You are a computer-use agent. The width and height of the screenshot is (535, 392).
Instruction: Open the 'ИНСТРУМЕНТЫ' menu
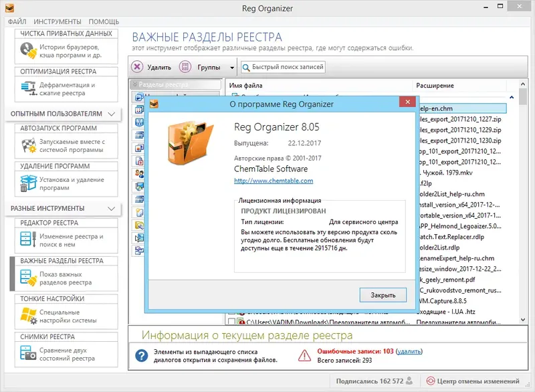pos(58,21)
